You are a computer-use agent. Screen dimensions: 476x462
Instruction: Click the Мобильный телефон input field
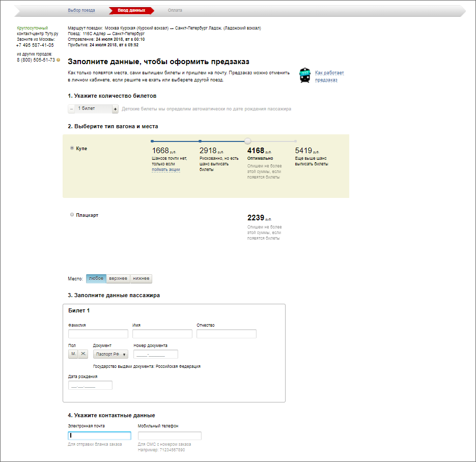click(x=170, y=436)
